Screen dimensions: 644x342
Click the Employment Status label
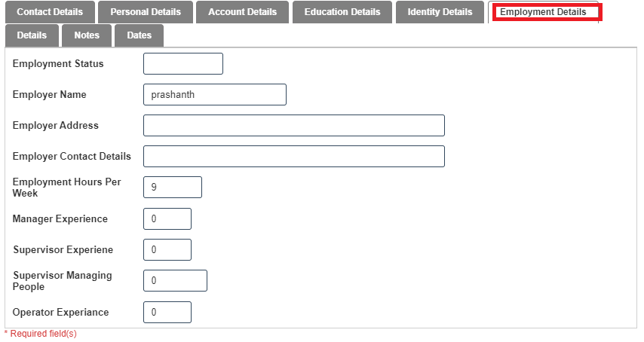(x=58, y=64)
